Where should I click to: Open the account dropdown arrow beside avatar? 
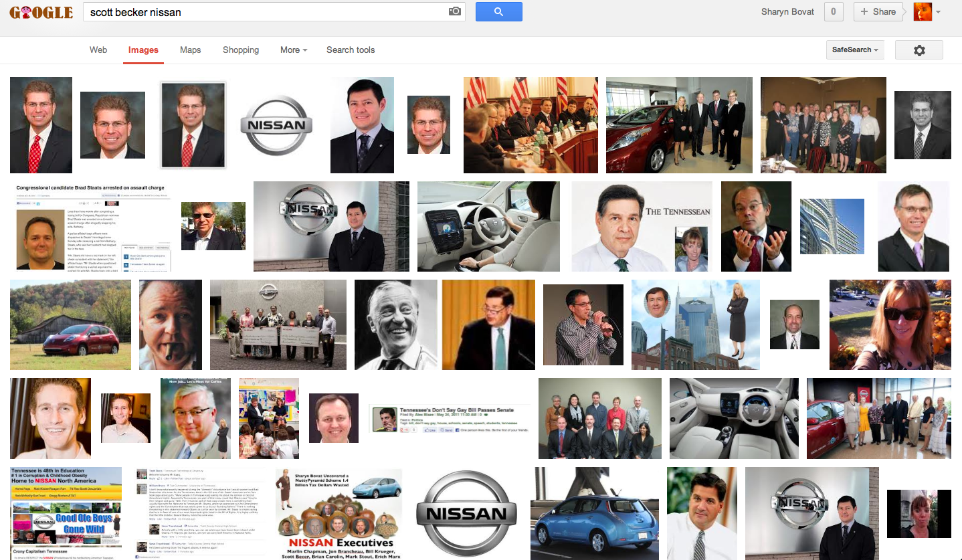938,12
